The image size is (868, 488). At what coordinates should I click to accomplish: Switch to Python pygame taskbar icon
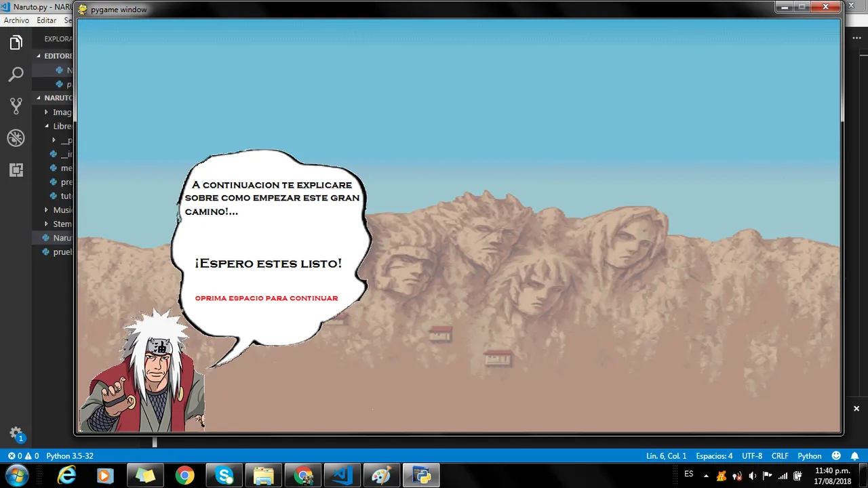(421, 476)
